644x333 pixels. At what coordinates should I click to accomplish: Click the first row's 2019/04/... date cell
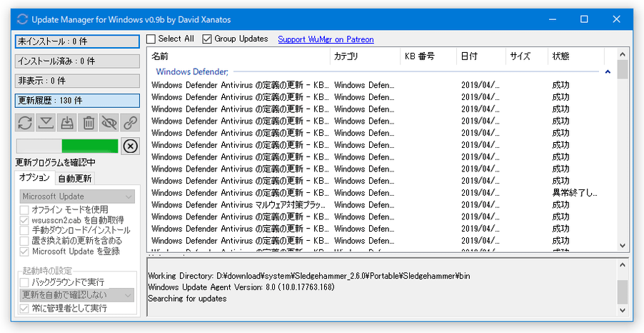point(481,86)
